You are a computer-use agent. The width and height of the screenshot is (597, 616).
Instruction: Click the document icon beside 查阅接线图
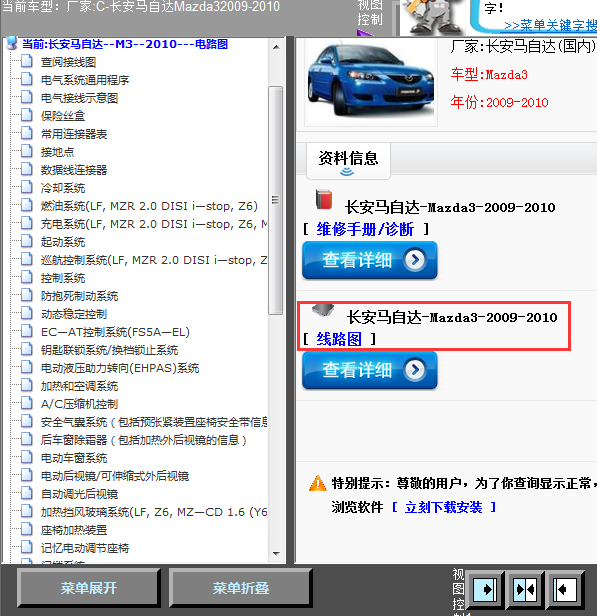point(27,61)
